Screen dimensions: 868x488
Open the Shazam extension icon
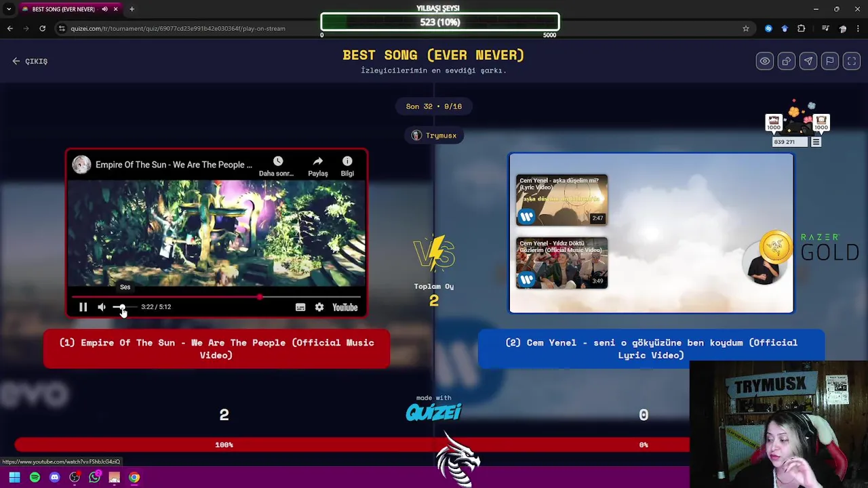[768, 28]
